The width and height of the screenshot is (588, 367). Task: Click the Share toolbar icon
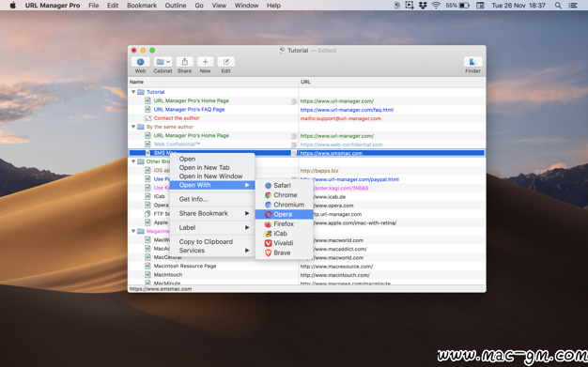[x=184, y=62]
